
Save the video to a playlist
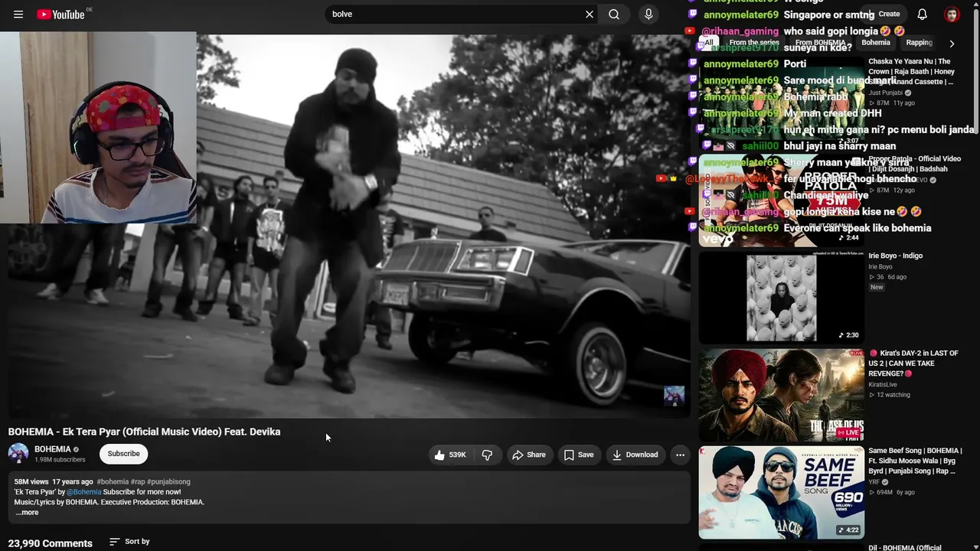[x=579, y=455]
